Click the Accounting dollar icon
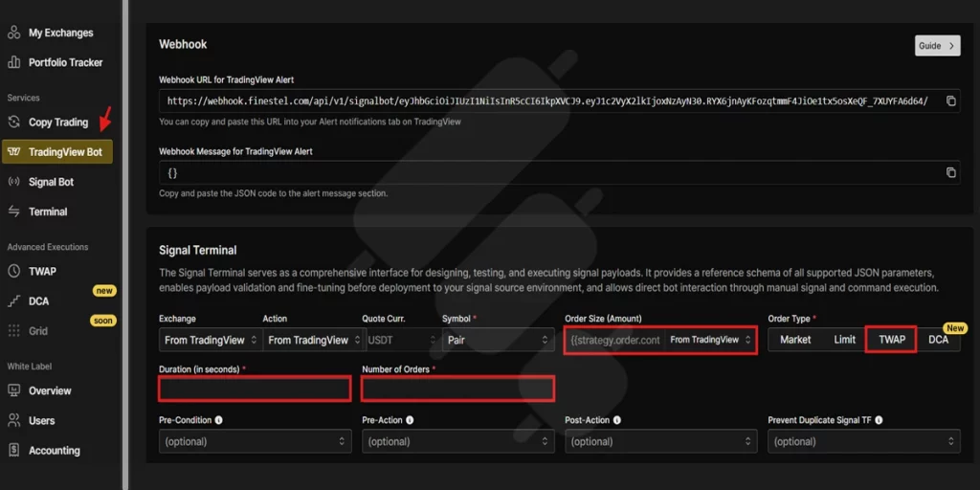 click(13, 450)
